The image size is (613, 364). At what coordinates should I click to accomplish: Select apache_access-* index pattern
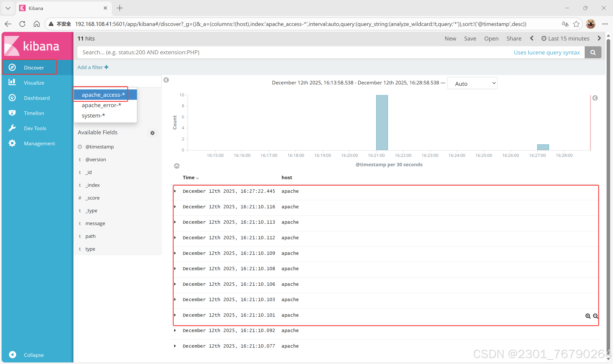coord(105,95)
